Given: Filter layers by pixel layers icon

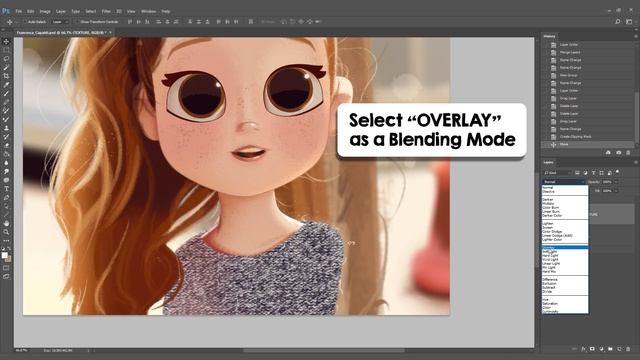Looking at the screenshot, I should pos(577,173).
